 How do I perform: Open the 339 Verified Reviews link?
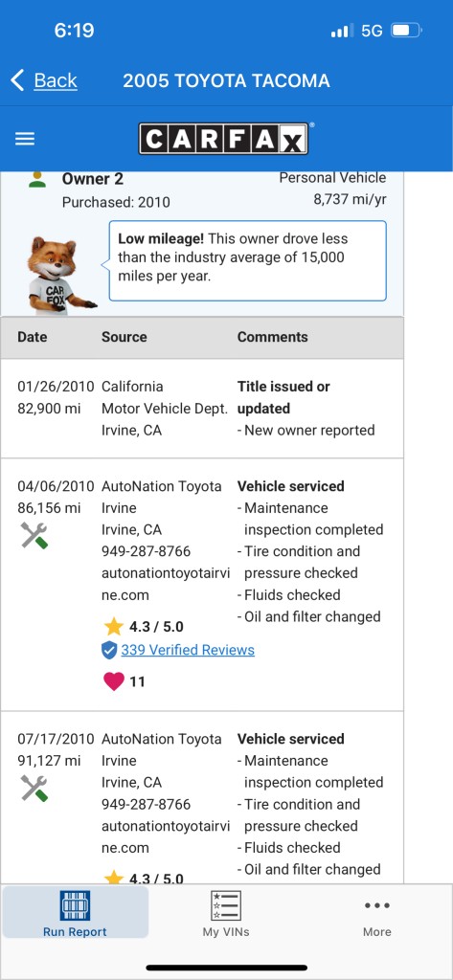click(x=188, y=650)
